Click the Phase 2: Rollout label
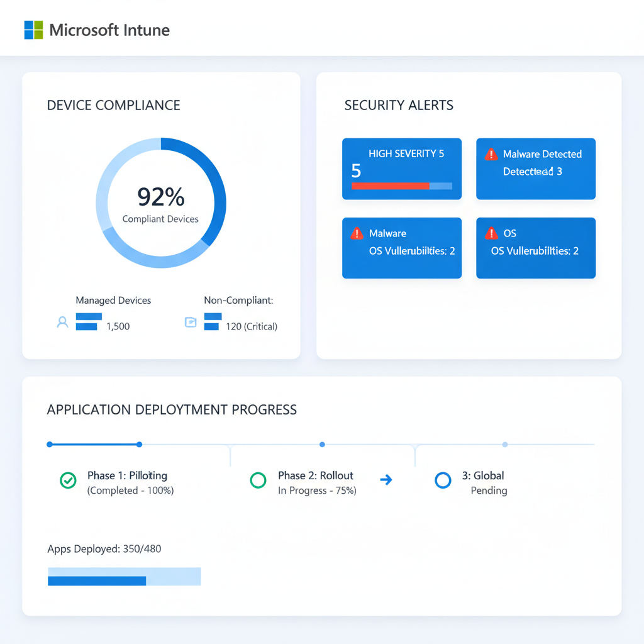The height and width of the screenshot is (644, 644). 316,475
